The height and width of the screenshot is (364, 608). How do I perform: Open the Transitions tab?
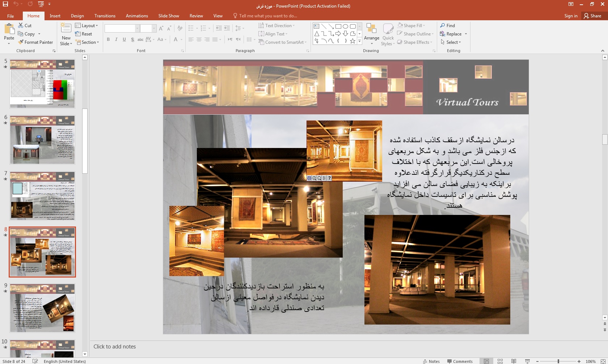coord(105,16)
